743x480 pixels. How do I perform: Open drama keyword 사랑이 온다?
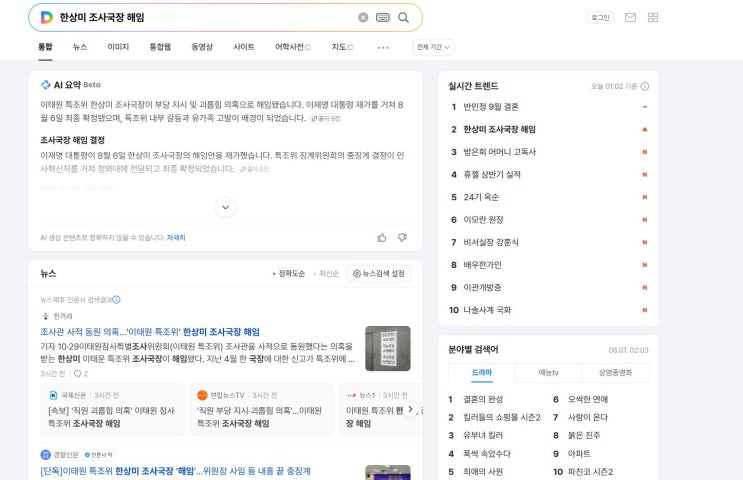click(588, 417)
